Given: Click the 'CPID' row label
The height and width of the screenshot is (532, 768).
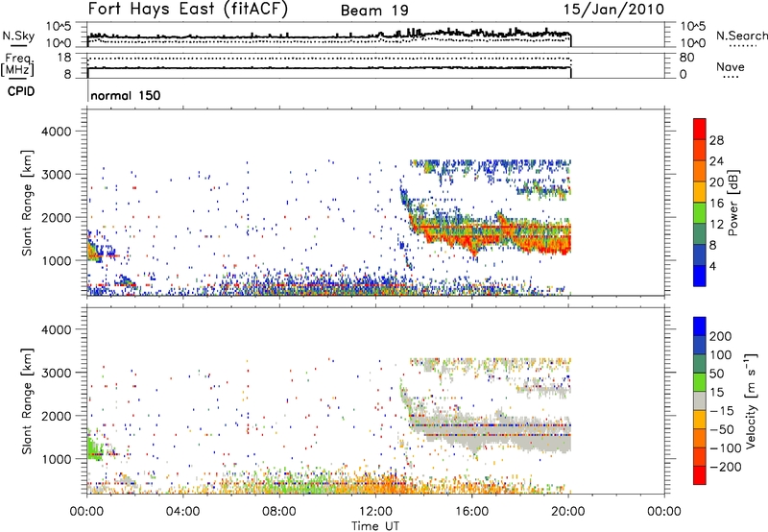Looking at the screenshot, I should [21, 91].
